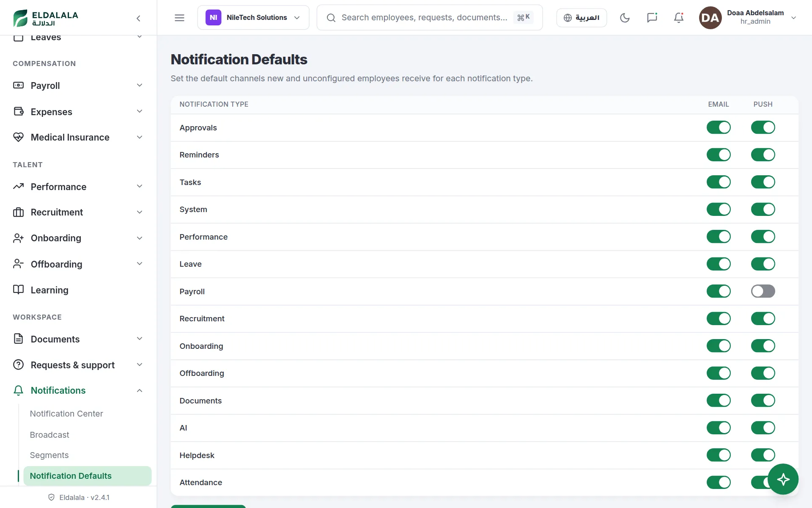Viewport: 812px width, 508px height.
Task: Click the Performance trend icon
Action: [18, 186]
